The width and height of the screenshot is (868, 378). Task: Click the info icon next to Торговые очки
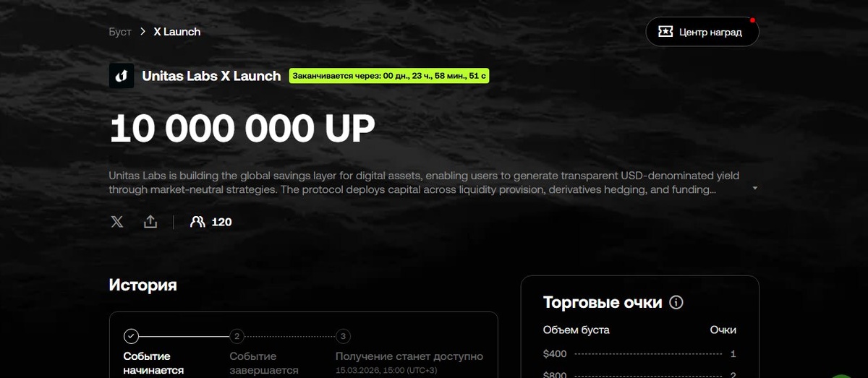tap(676, 302)
